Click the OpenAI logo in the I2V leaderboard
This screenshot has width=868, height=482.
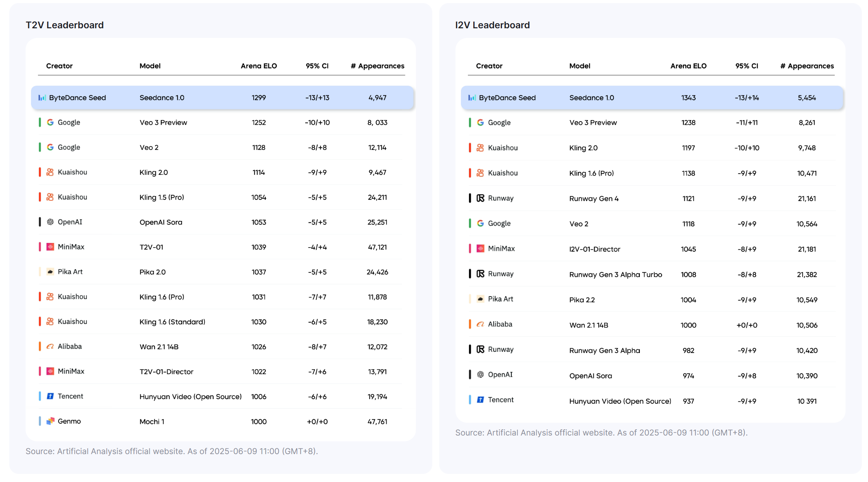[480, 374]
